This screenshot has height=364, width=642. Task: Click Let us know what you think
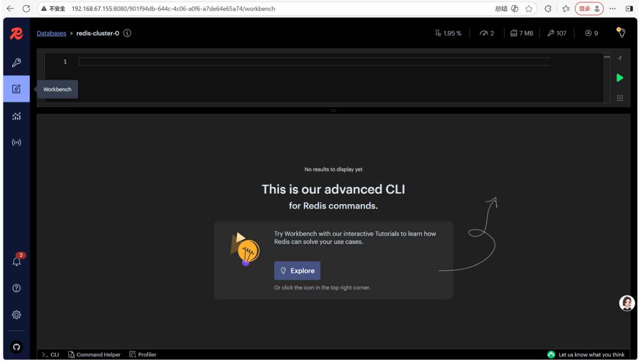click(586, 354)
